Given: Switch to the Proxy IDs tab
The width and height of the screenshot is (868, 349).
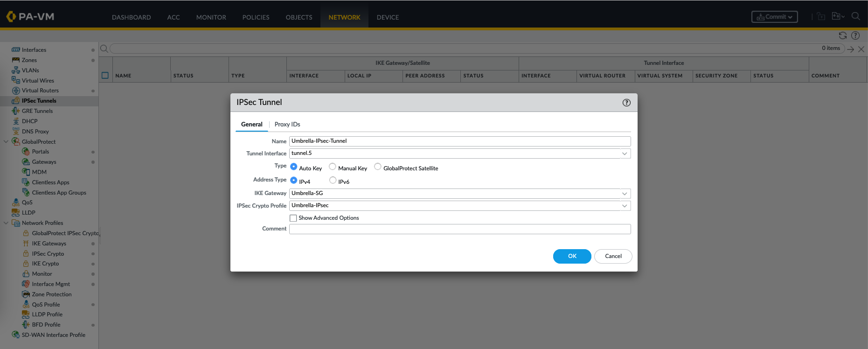Looking at the screenshot, I should [287, 125].
